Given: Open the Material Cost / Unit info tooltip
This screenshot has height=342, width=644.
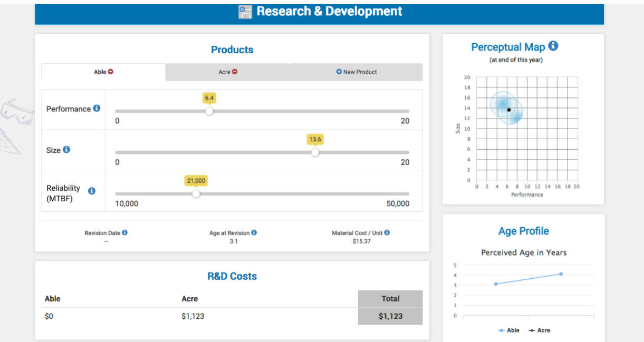Looking at the screenshot, I should [x=388, y=232].
